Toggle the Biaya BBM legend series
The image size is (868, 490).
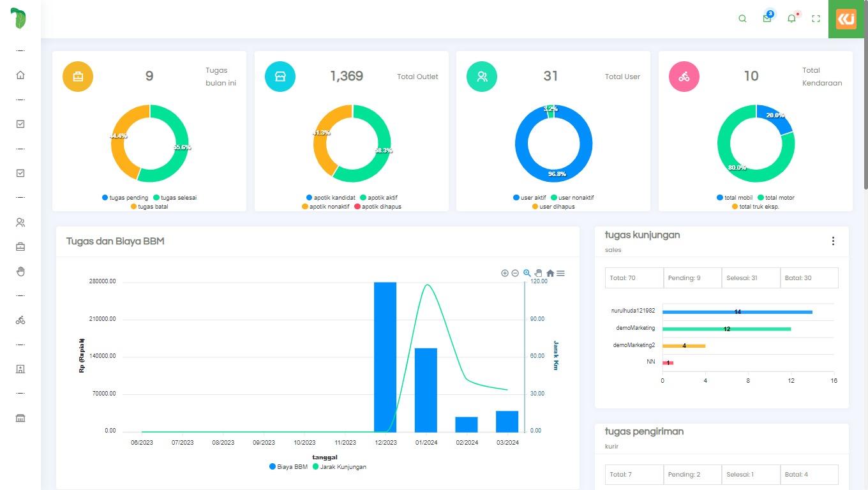click(x=288, y=467)
